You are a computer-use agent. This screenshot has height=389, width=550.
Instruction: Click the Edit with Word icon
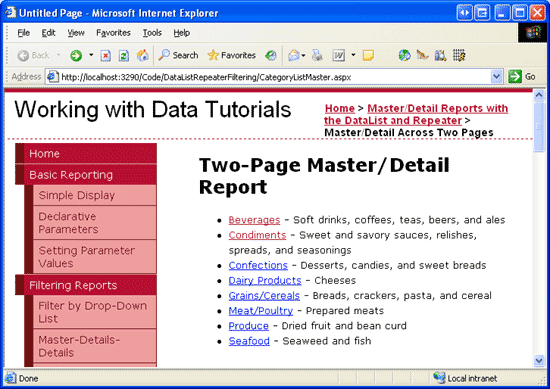coord(338,55)
